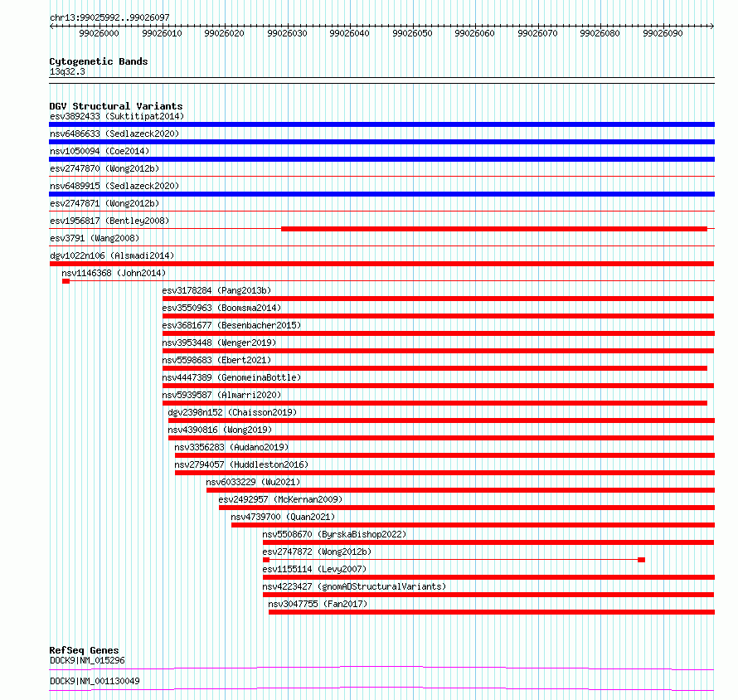Click the RefSeq Genes track heading
Image resolution: width=738 pixels, height=700 pixels.
coord(84,650)
